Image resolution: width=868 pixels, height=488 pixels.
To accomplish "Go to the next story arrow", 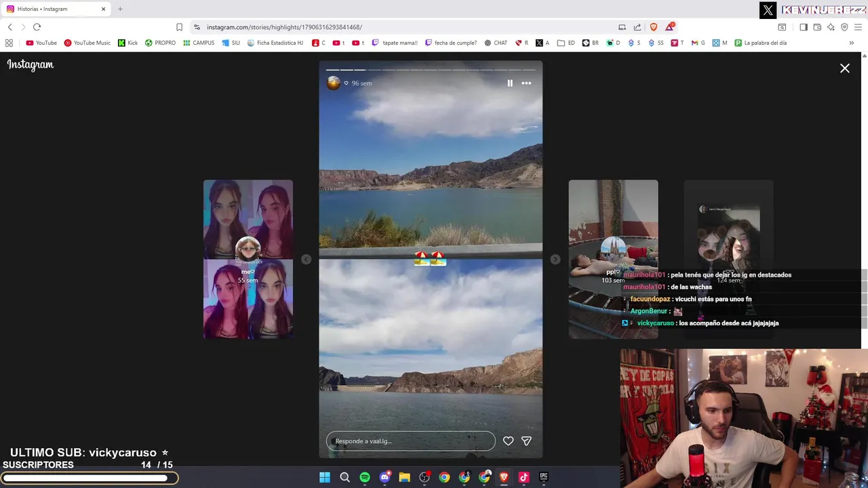I will click(555, 260).
